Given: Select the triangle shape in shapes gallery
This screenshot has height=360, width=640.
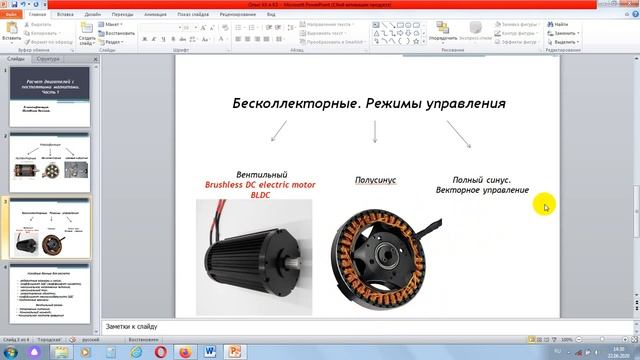Looking at the screenshot, I should point(376,33).
